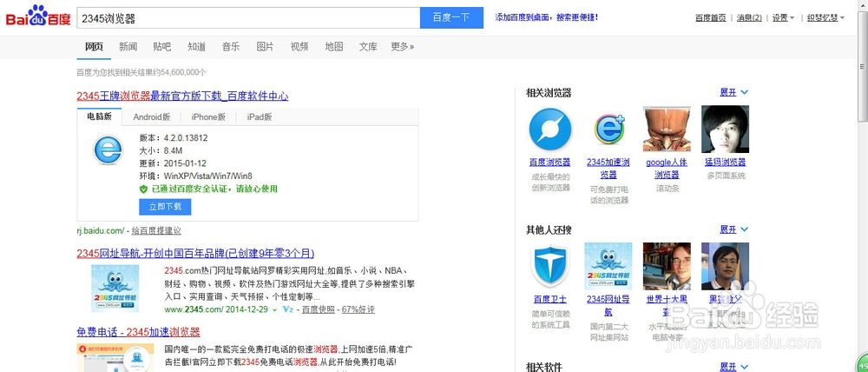Switch to the 图片 tab
Screen dimensions: 868x372
pyautogui.click(x=265, y=47)
